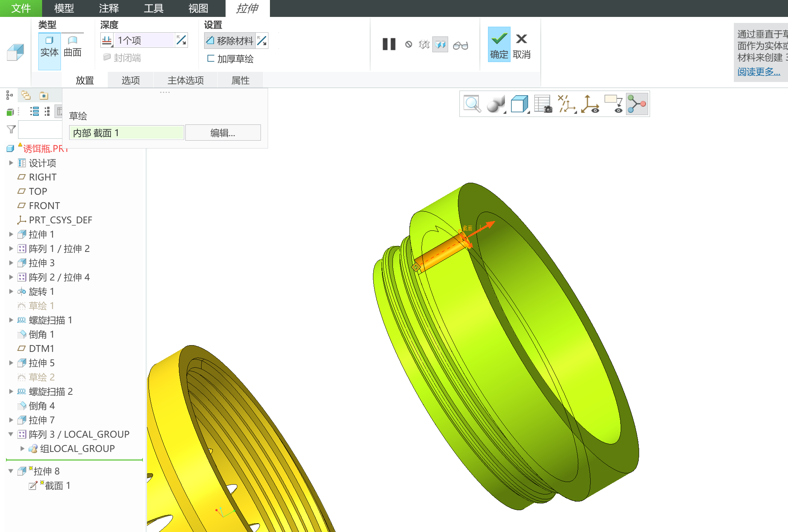Select the TOP datum plane
Image resolution: width=788 pixels, height=532 pixels.
pyautogui.click(x=32, y=191)
